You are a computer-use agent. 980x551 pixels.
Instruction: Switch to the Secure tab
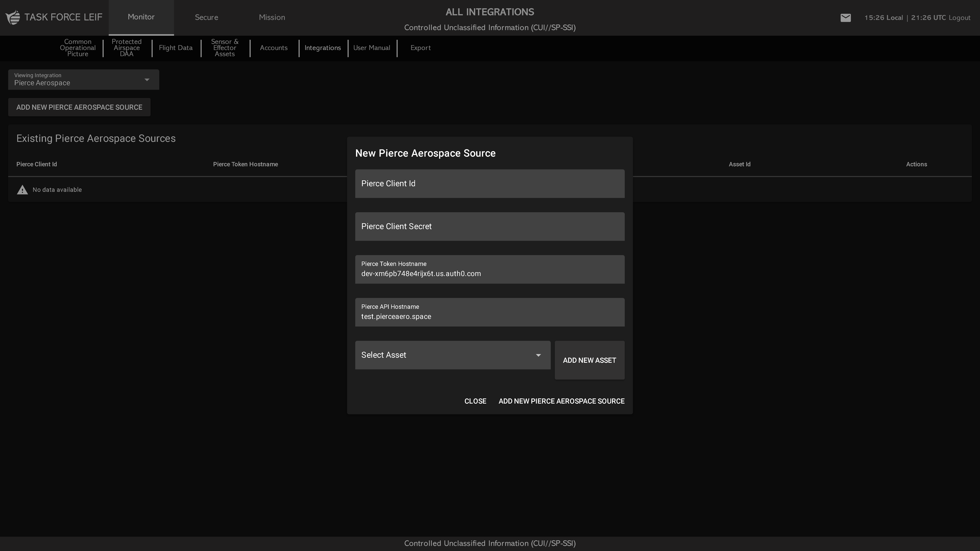[x=207, y=17]
